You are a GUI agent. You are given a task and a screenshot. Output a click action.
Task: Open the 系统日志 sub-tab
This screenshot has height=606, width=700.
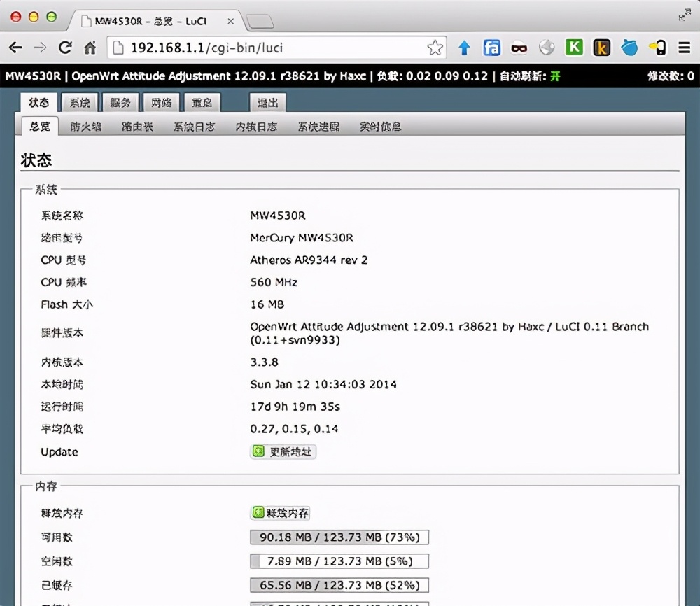194,127
